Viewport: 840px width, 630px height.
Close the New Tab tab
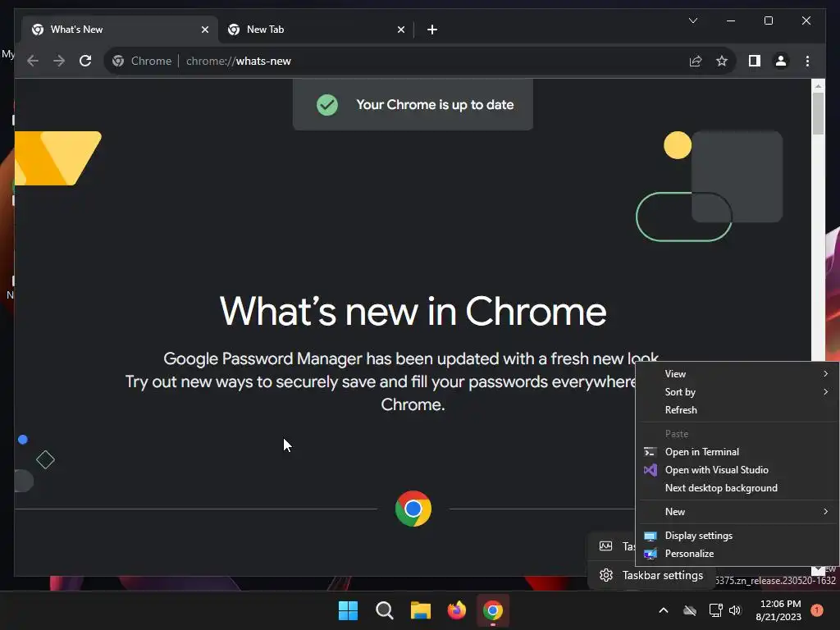pyautogui.click(x=400, y=30)
